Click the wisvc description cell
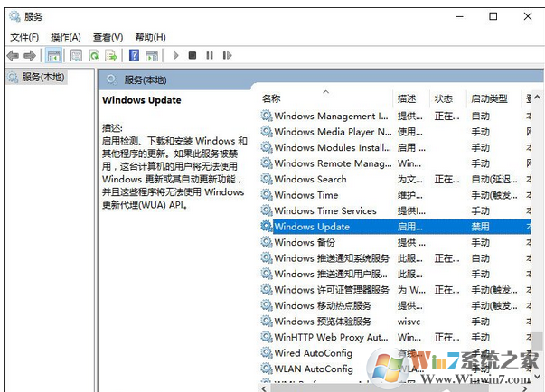This screenshot has width=545, height=392. (x=409, y=322)
